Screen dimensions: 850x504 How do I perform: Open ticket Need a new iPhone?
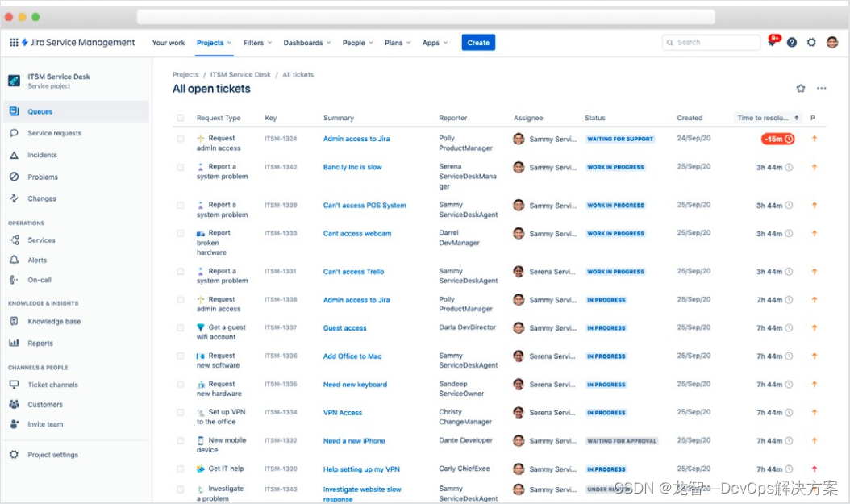[x=354, y=440]
